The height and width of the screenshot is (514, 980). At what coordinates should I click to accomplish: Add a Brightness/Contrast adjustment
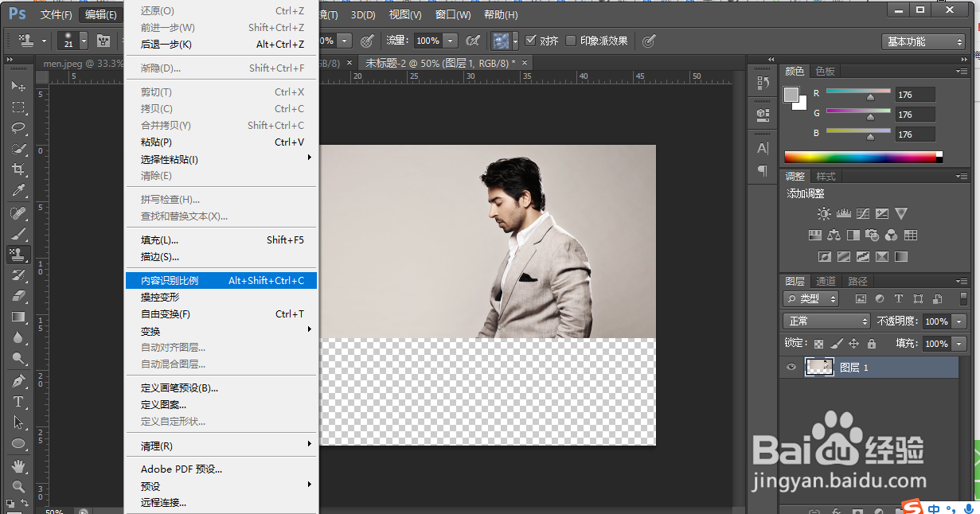click(x=824, y=214)
